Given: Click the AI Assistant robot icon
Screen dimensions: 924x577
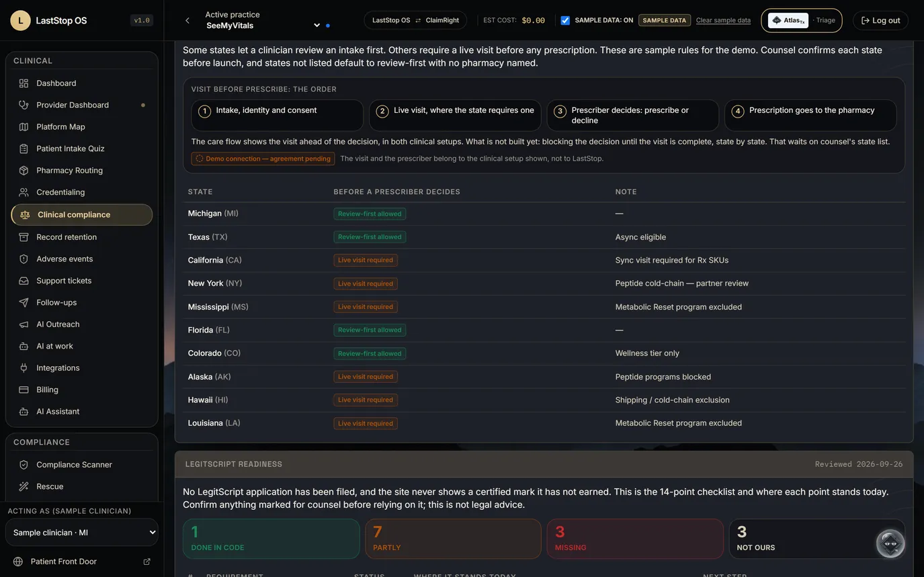Looking at the screenshot, I should click(x=24, y=412).
